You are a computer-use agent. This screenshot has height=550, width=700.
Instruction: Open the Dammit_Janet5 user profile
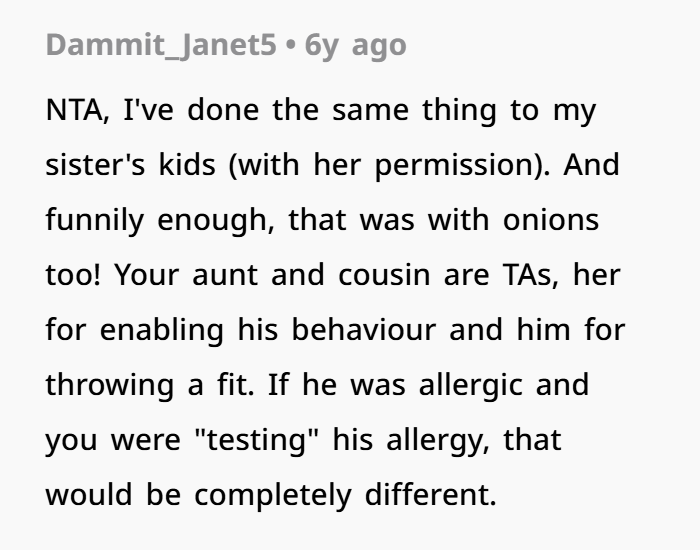tap(160, 46)
